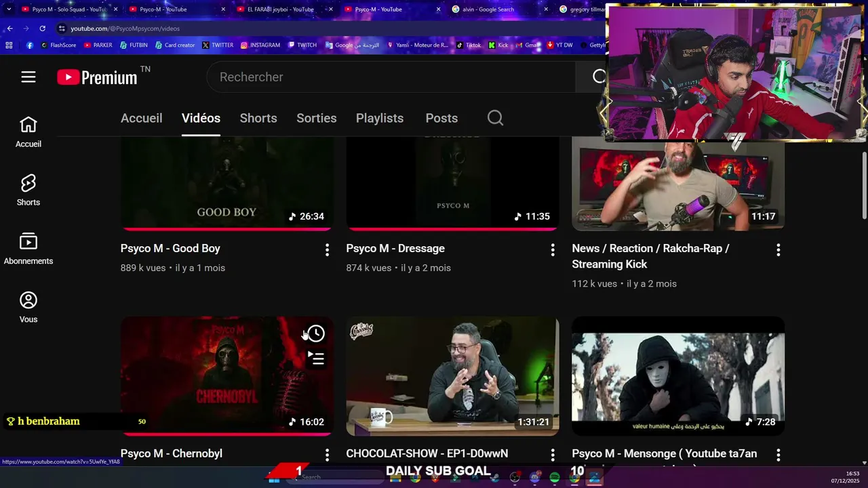Close the alvin - Google Search tab
The width and height of the screenshot is (868, 488).
tap(546, 9)
